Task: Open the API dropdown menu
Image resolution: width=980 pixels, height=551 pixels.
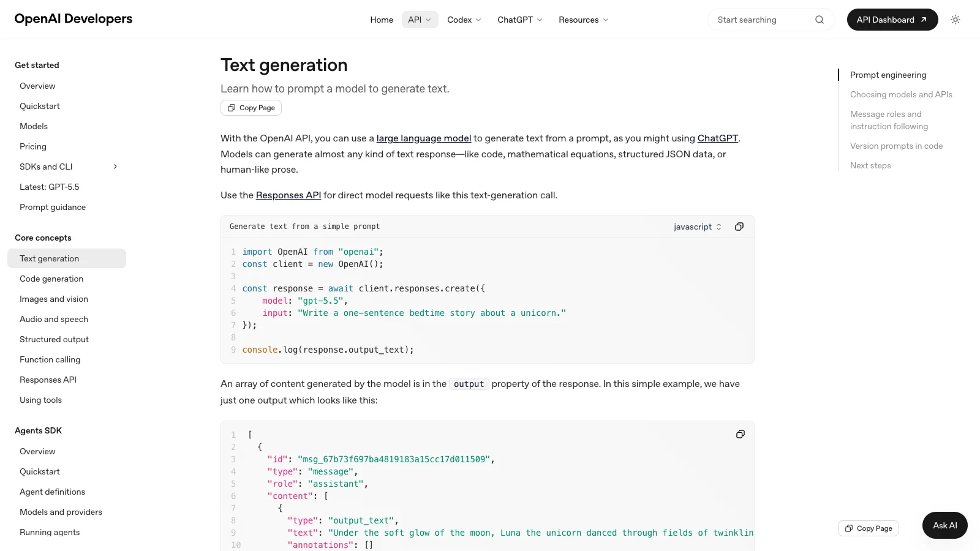Action: point(420,20)
